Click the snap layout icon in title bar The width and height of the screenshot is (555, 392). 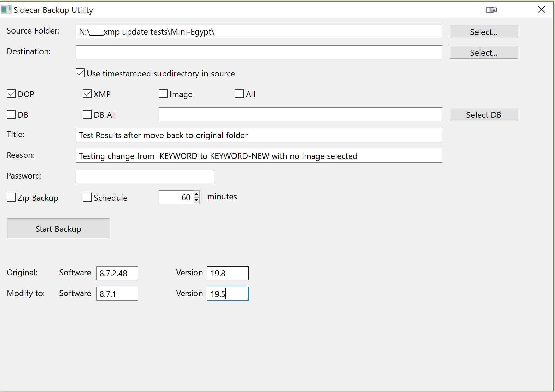[491, 10]
